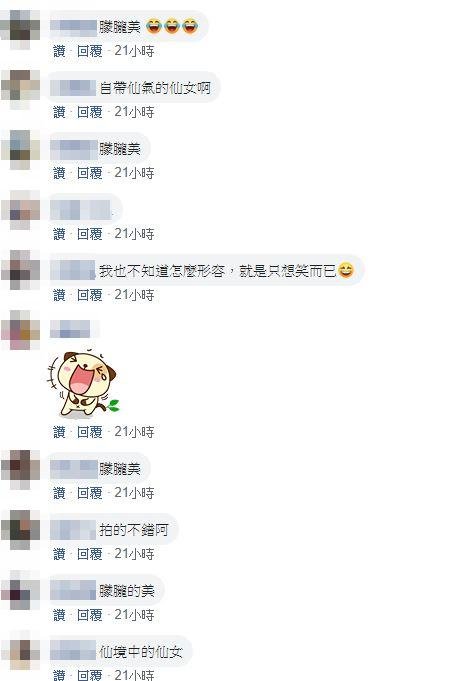Like the 仙境中的仙女 comment
The image size is (475, 681).
59,675
